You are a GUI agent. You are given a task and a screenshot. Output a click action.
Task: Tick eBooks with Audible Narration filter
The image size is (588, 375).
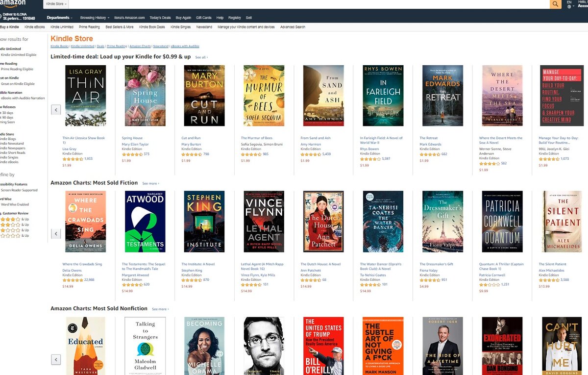point(23,98)
